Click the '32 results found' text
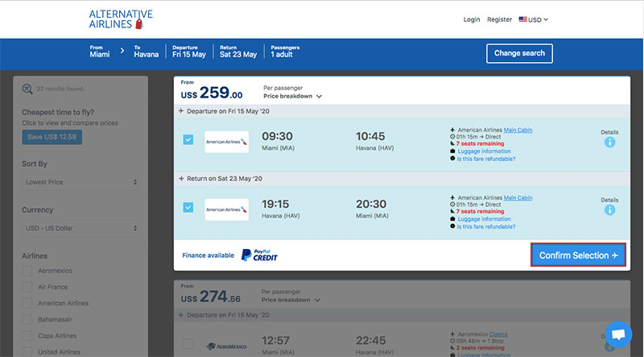Image resolution: width=644 pixels, height=357 pixels. tap(60, 89)
